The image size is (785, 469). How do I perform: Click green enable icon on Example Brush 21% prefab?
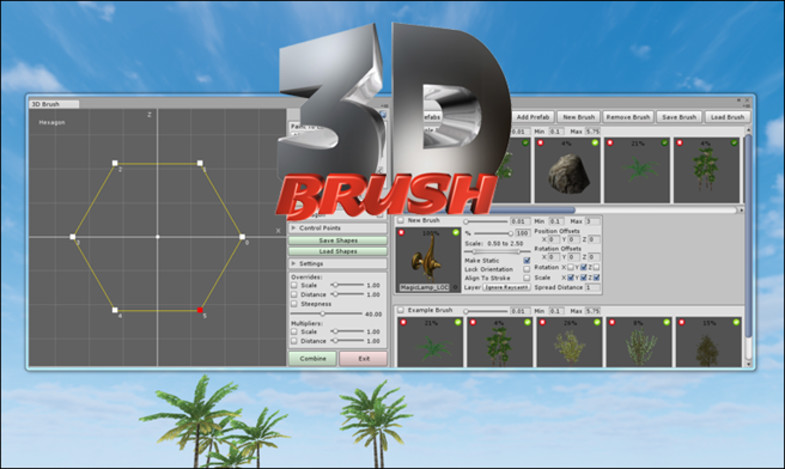[x=458, y=322]
